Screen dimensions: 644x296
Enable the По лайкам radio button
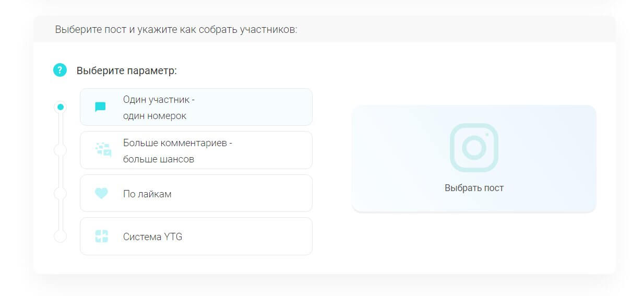61,193
